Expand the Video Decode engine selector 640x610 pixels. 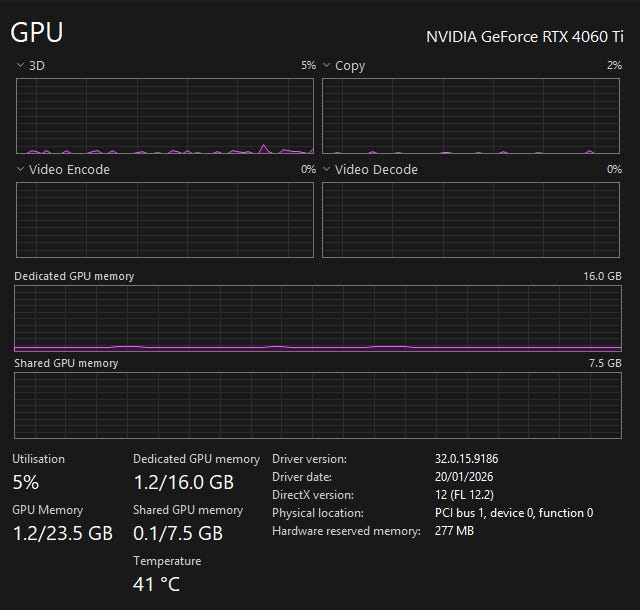(x=327, y=169)
